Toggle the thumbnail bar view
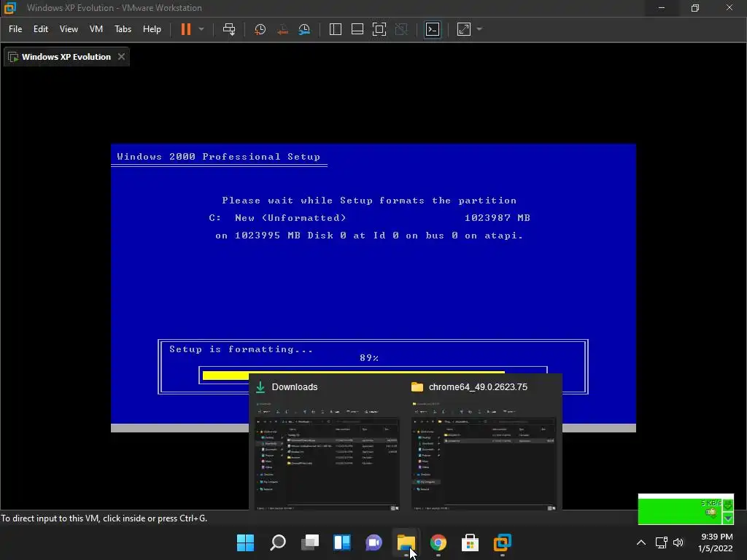Viewport: 747px width, 560px height. pos(357,29)
